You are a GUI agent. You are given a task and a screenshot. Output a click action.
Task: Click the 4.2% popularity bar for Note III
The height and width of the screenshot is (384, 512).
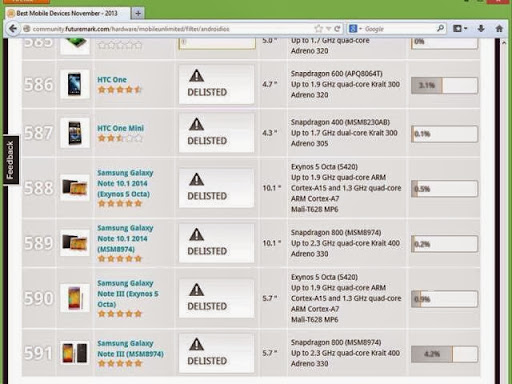(x=444, y=354)
